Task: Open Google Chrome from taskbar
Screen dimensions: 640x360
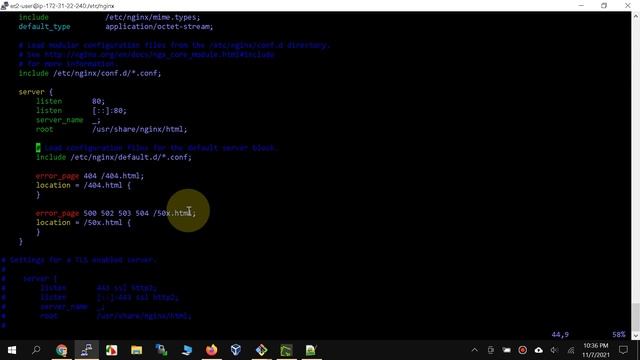Action: pos(62,350)
